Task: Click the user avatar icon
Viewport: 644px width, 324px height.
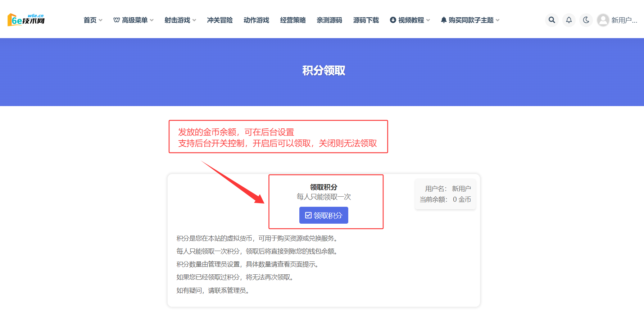Action: click(x=603, y=20)
